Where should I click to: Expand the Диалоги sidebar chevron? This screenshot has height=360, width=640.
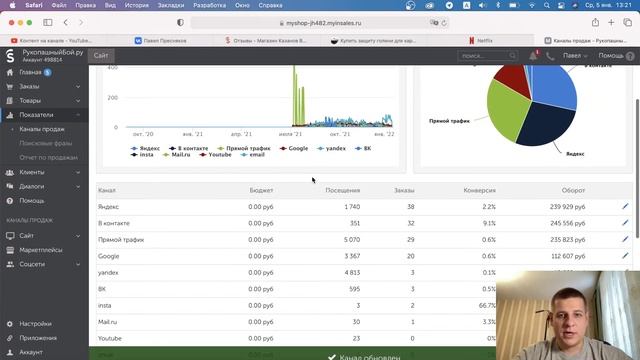click(x=78, y=187)
